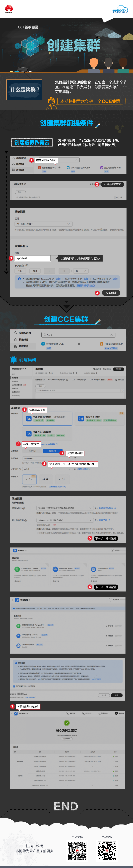Screen dimensions: 133x868
Task: Click the green success checkmark icon
Action: point(66,723)
